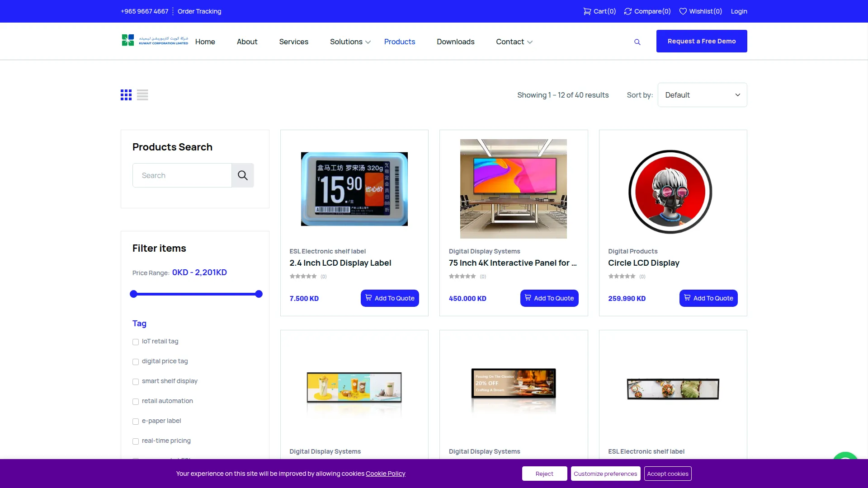868x488 pixels.
Task: Click the minimum price slider handle
Action: (x=133, y=294)
